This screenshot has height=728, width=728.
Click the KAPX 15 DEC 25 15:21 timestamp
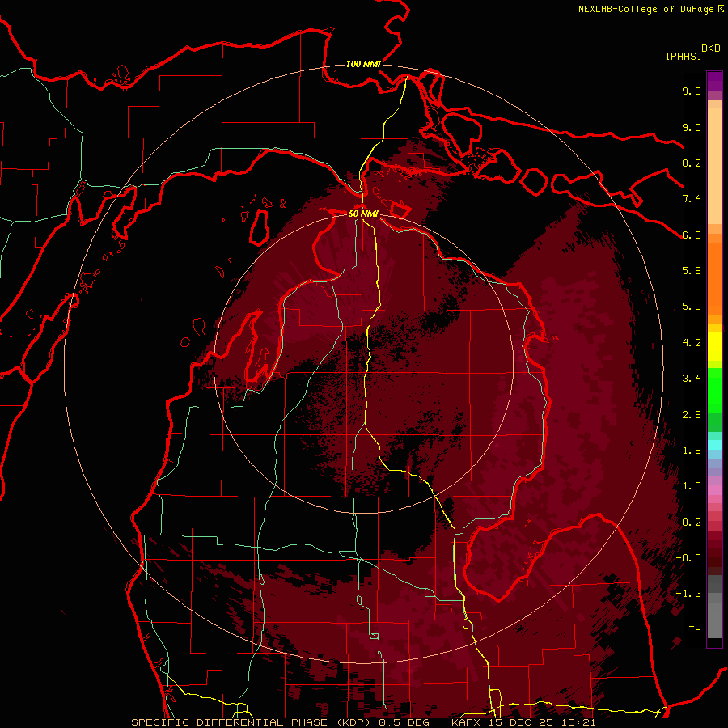coord(523,722)
